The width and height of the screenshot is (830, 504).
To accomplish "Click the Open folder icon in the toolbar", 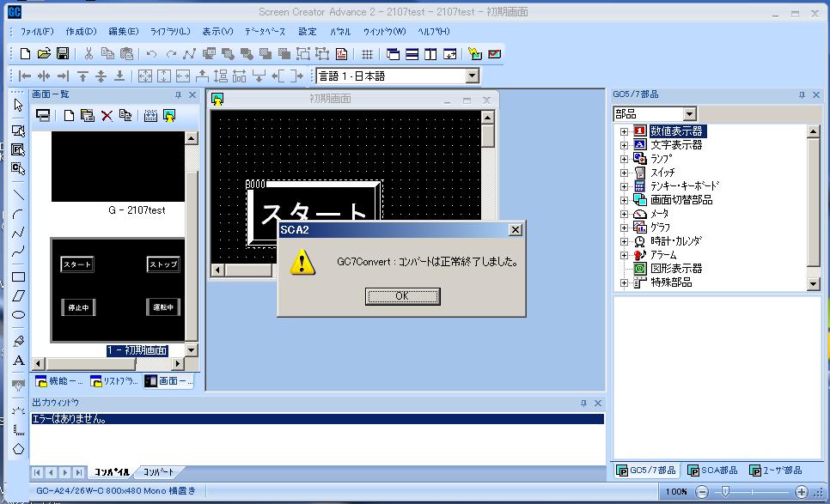I will (x=44, y=53).
